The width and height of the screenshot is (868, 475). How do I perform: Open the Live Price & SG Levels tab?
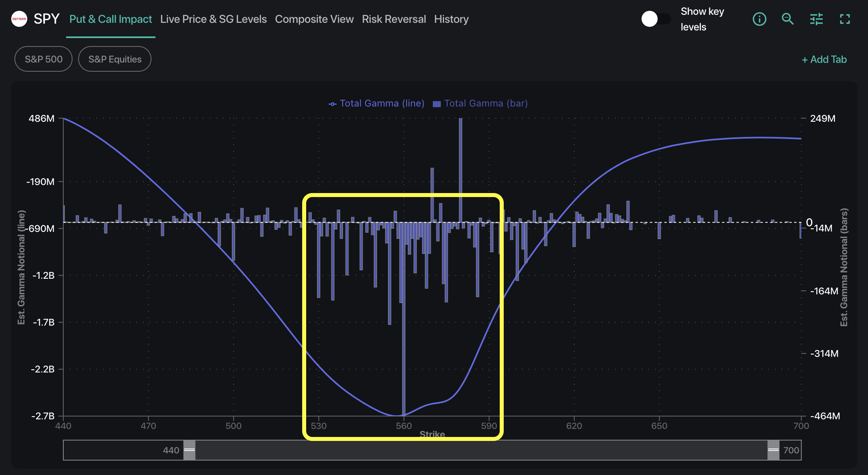coord(214,19)
